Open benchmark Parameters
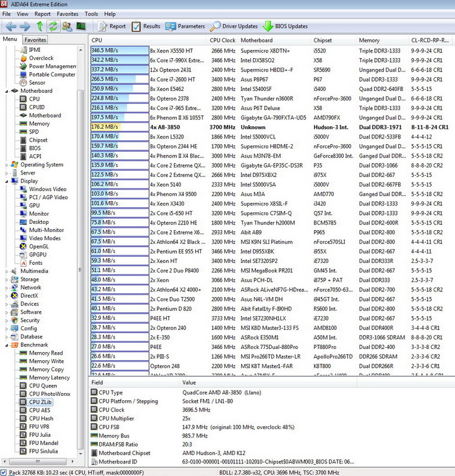This screenshot has width=455, height=476. pos(185,27)
